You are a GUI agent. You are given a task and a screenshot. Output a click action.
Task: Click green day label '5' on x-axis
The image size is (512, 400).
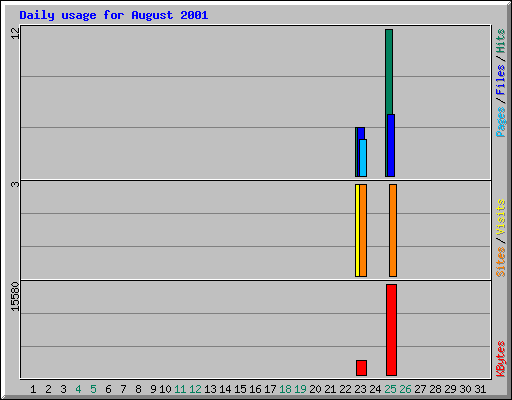[93, 389]
